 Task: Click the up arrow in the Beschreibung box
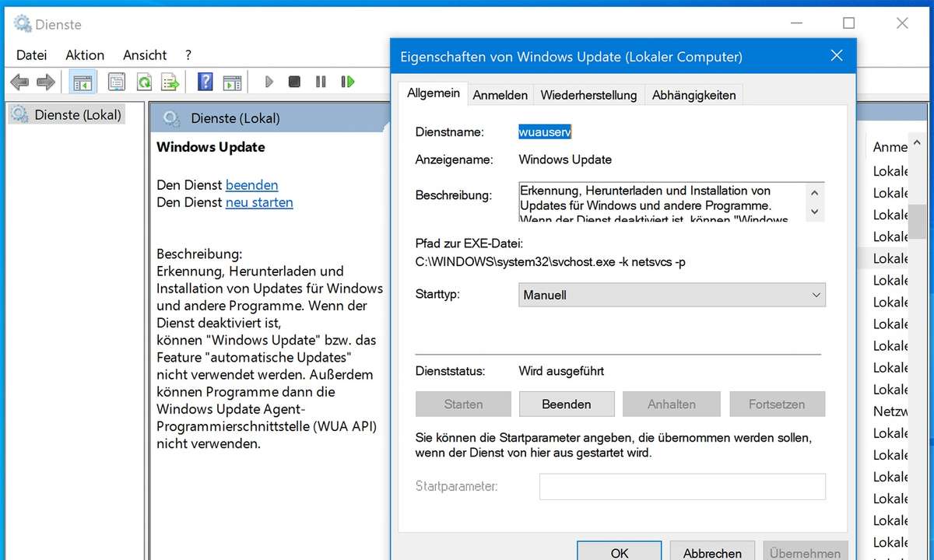[x=815, y=193]
